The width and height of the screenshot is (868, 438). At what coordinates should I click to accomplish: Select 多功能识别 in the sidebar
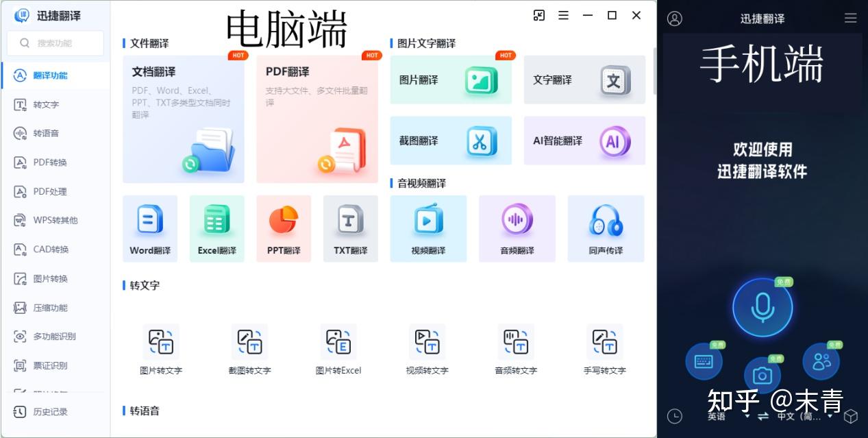click(55, 337)
